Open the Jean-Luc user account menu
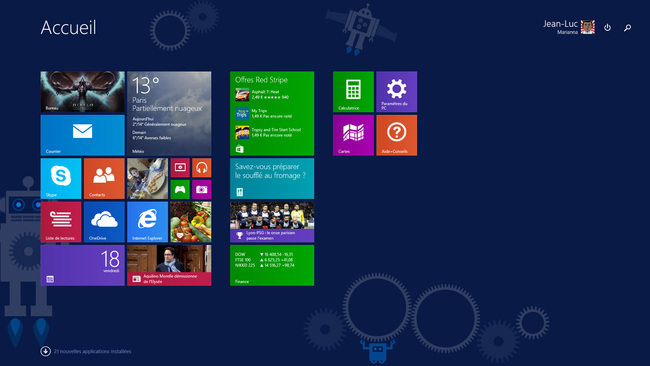 point(569,27)
